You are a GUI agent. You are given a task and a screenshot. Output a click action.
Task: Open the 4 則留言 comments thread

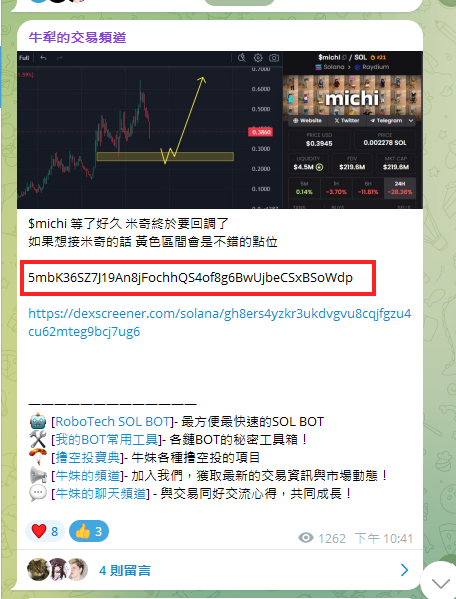(125, 570)
